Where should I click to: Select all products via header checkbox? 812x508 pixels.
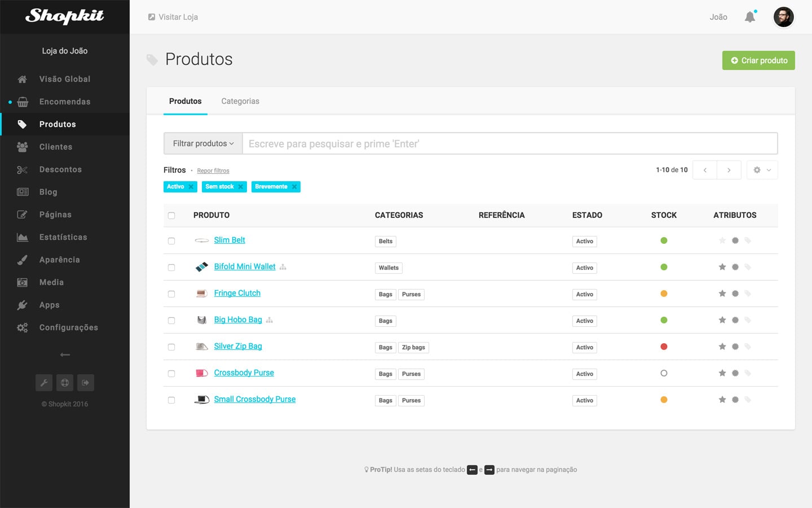pos(171,215)
